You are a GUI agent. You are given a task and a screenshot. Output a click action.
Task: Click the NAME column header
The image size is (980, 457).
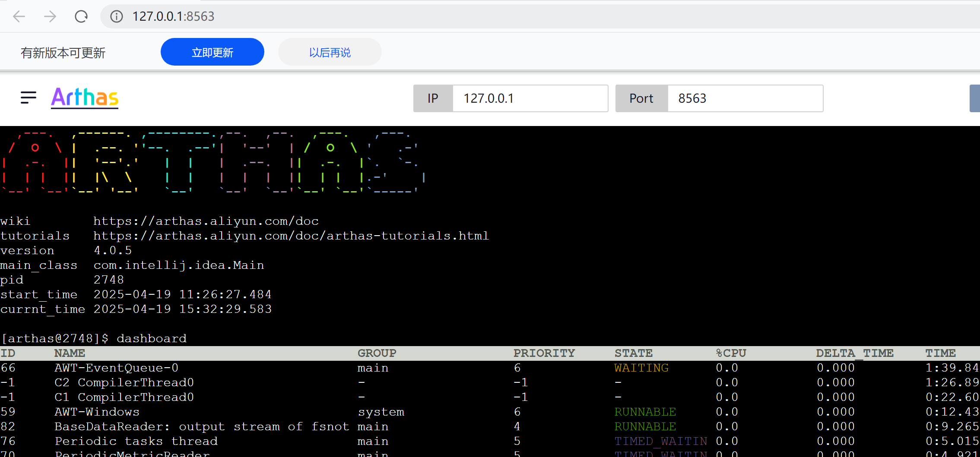click(x=70, y=353)
